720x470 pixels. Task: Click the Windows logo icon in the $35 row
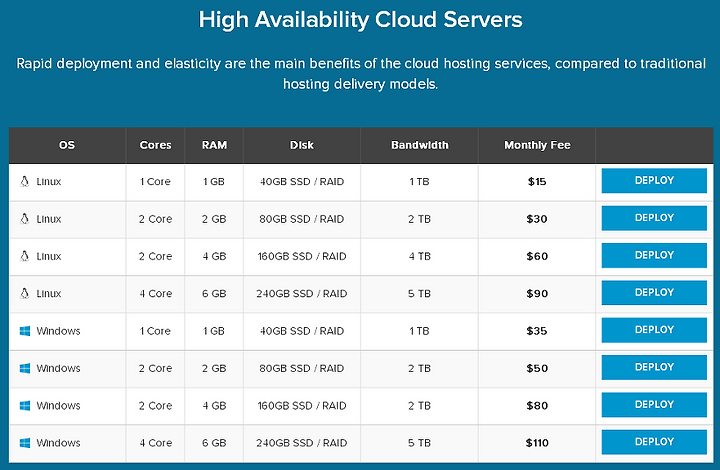25,330
